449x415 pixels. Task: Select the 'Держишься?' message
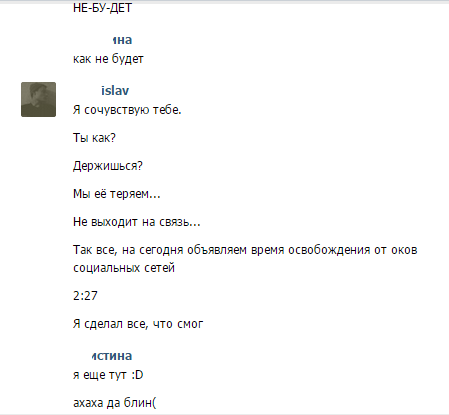coord(108,166)
